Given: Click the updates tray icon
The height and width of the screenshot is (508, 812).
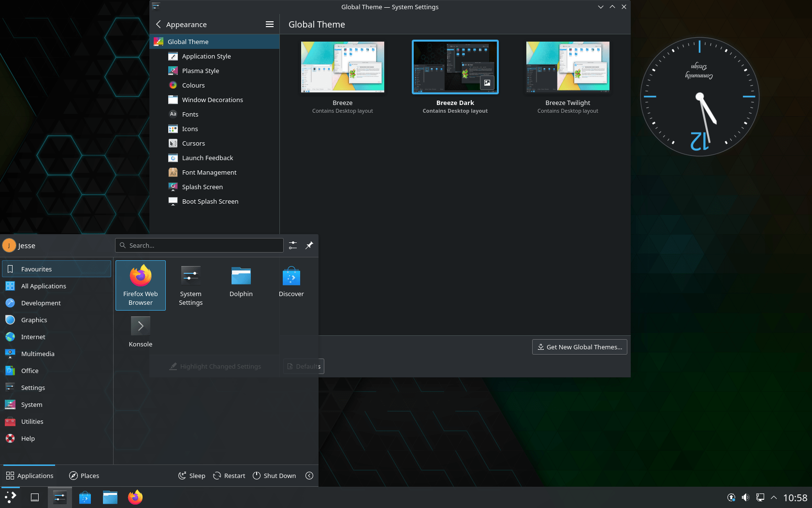Looking at the screenshot, I should pos(732,497).
